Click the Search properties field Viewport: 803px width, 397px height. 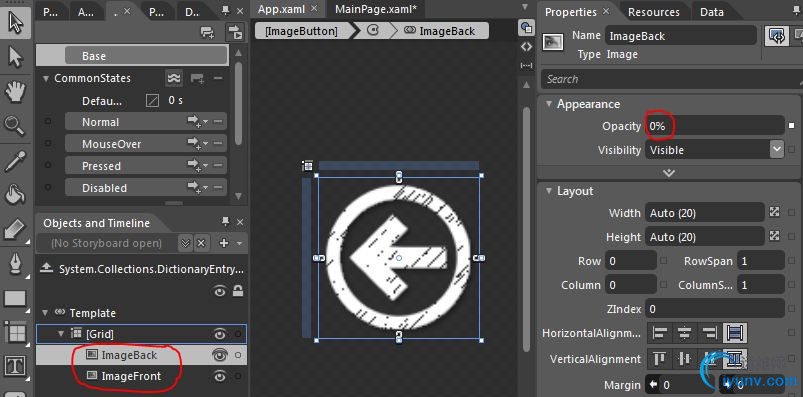click(x=672, y=79)
